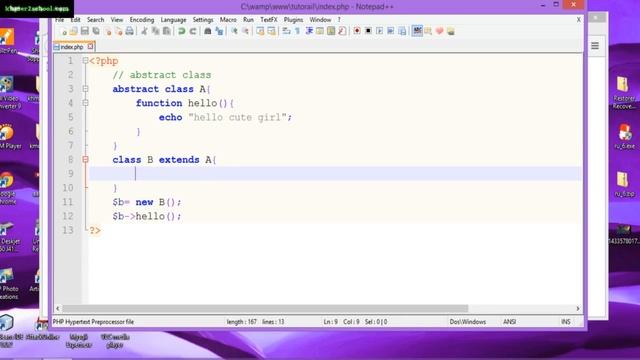Click the ru_6.exe desktop icon
Image resolution: width=640 pixels, height=360 pixels.
624,136
